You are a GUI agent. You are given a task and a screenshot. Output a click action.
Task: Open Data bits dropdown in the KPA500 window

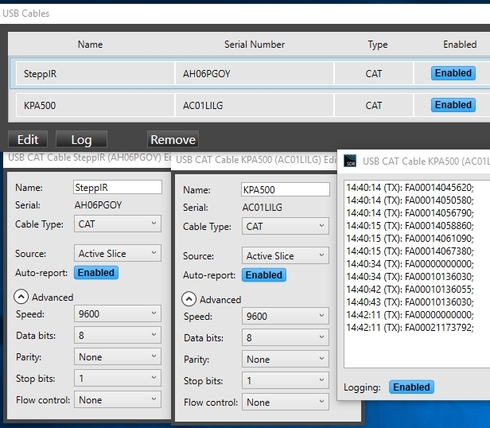(285, 337)
